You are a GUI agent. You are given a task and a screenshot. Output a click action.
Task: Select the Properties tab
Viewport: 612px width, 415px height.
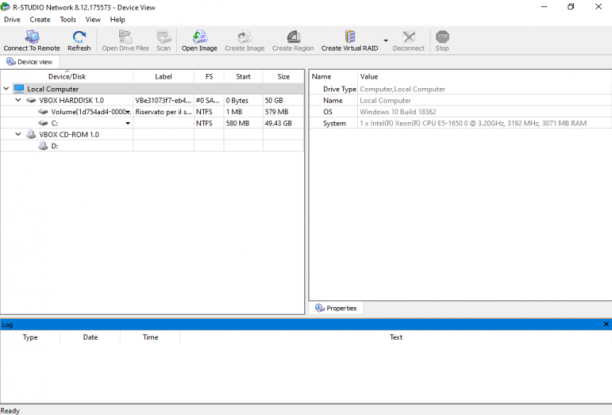point(336,308)
